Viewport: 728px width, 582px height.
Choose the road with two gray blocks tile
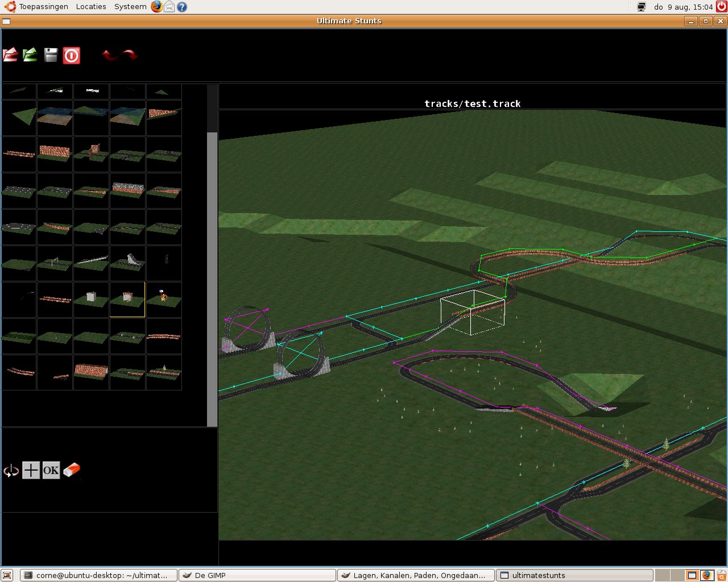tap(127, 336)
